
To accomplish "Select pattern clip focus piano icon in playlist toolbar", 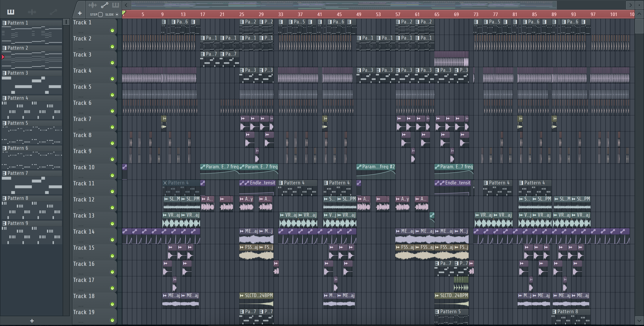I will click(116, 5).
